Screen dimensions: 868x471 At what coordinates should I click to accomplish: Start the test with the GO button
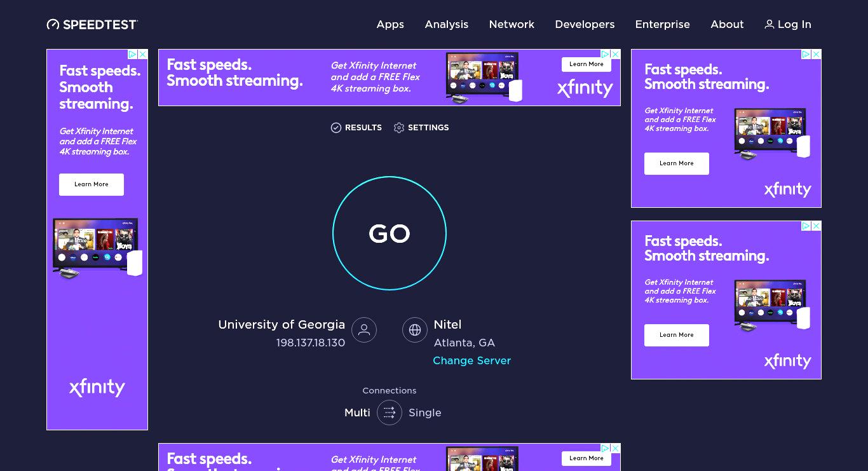[x=390, y=233]
